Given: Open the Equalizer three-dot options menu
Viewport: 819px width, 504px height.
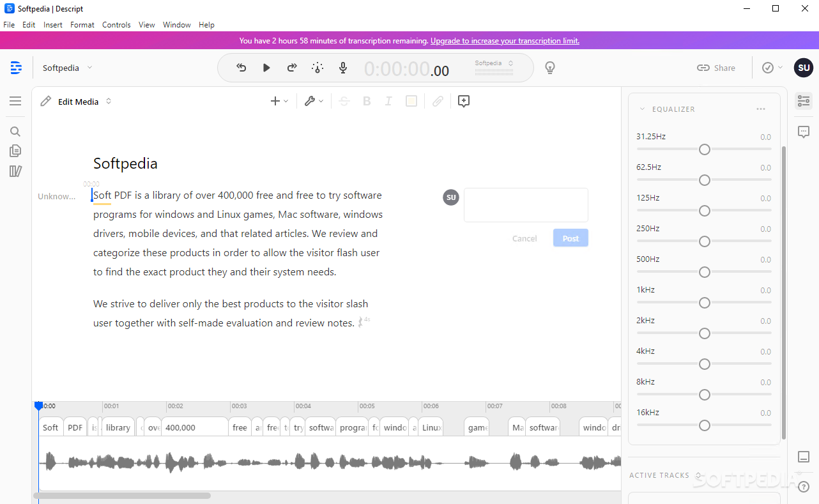Looking at the screenshot, I should pyautogui.click(x=761, y=109).
